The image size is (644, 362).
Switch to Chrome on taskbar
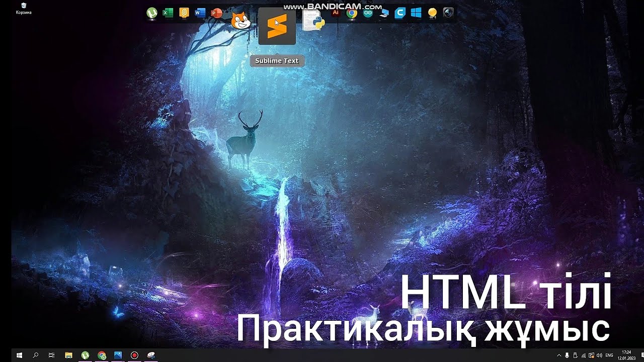click(102, 355)
